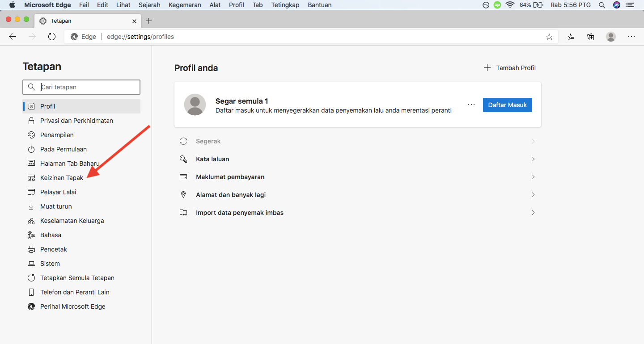
Task: Open the Collections toolbar icon
Action: coord(591,37)
